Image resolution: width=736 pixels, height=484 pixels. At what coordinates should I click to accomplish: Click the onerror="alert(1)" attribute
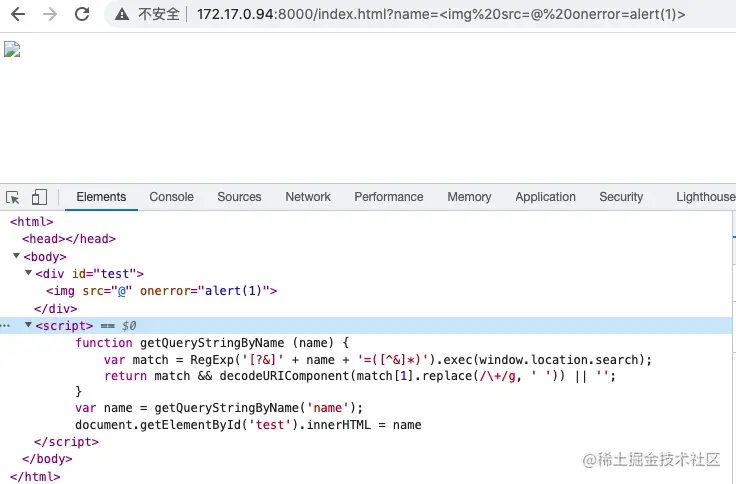click(204, 291)
